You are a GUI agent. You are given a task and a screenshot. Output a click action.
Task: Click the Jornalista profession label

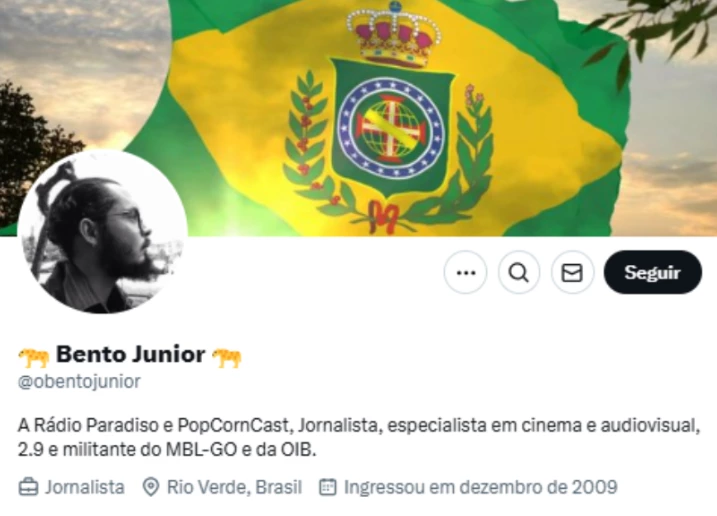(85, 487)
